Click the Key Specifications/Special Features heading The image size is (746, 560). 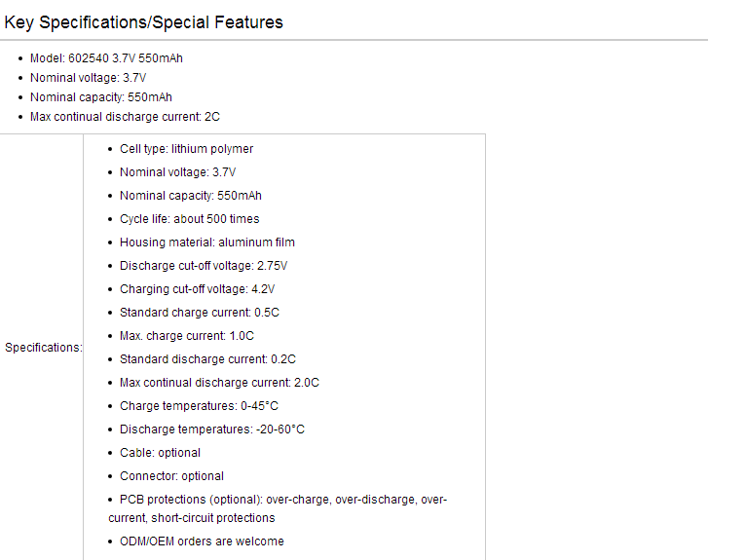coord(144,22)
